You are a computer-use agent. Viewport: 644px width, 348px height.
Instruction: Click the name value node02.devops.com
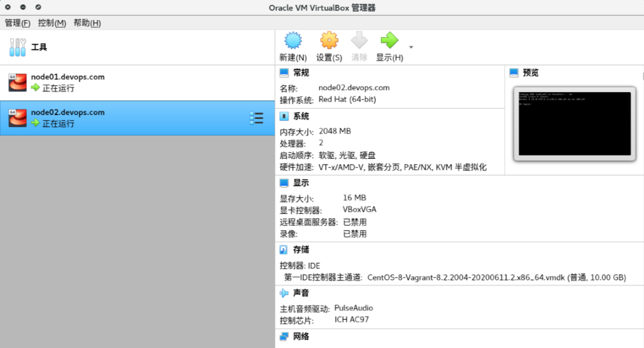pyautogui.click(x=354, y=87)
